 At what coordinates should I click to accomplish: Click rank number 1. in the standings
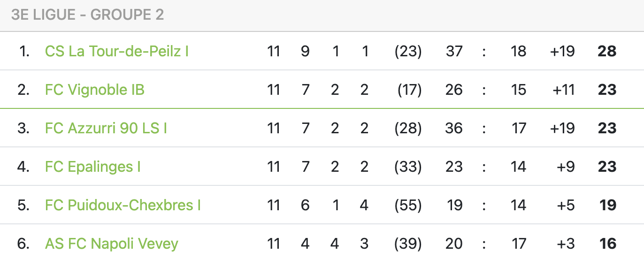pyautogui.click(x=24, y=51)
